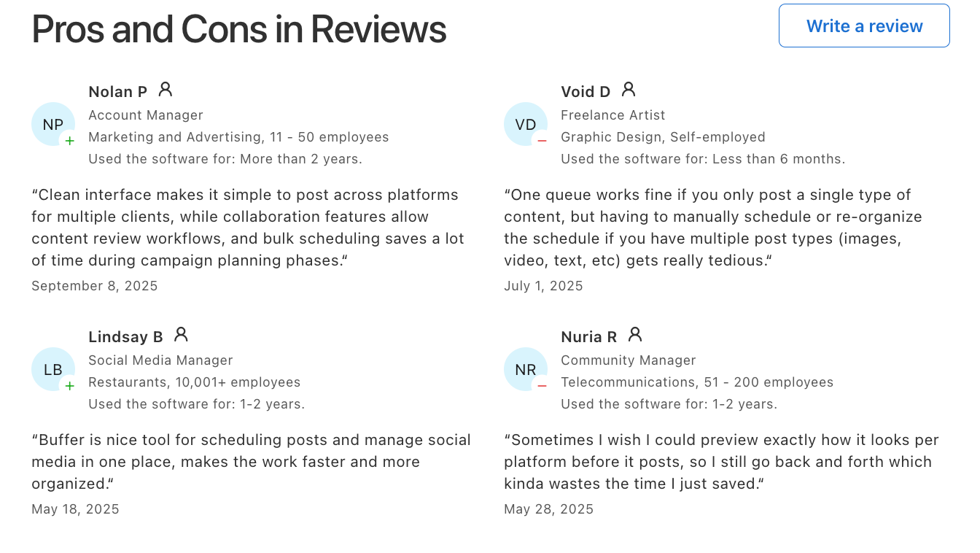Click the user profile icon beside Void D

pos(629,89)
